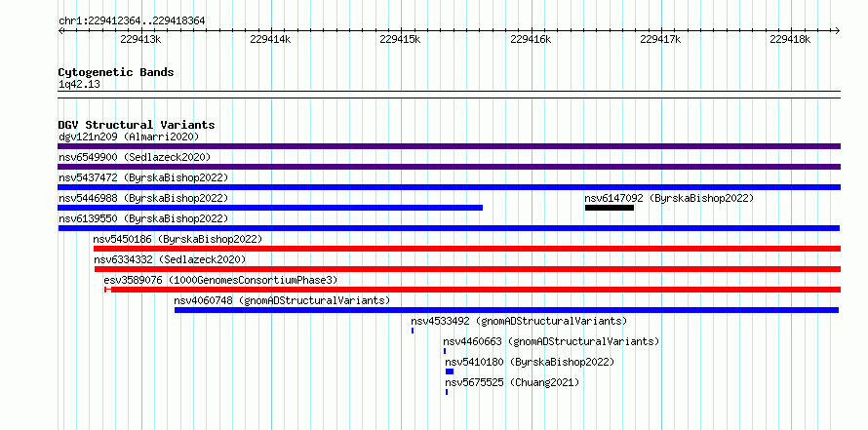Open the nsv6549900 (Sedlazeck2020) variant label
Viewport: 868px width, 430px height.
pyautogui.click(x=135, y=157)
